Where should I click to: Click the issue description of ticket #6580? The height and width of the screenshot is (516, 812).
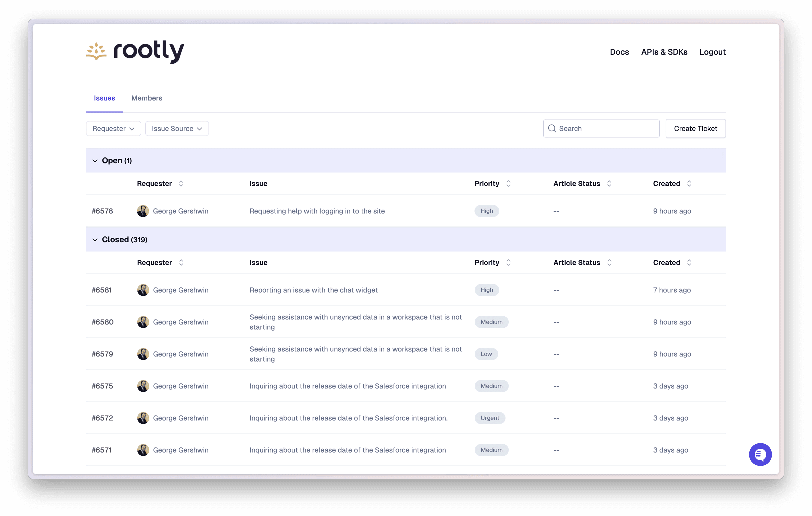pyautogui.click(x=355, y=322)
